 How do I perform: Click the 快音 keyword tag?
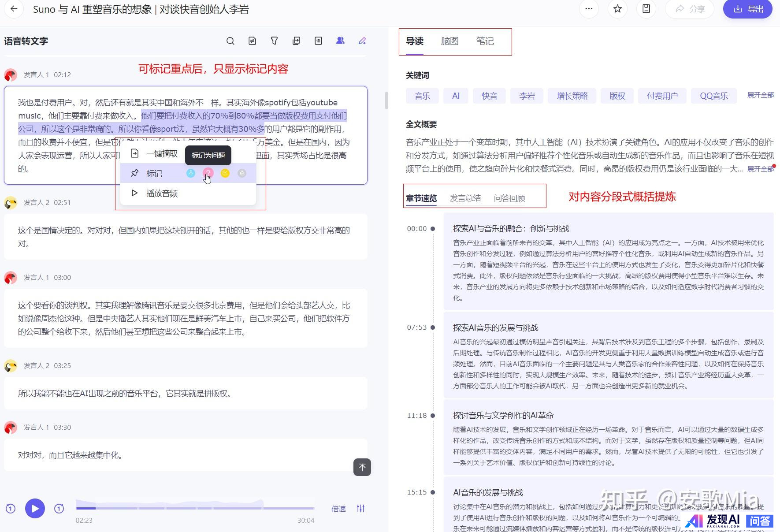[x=490, y=96]
